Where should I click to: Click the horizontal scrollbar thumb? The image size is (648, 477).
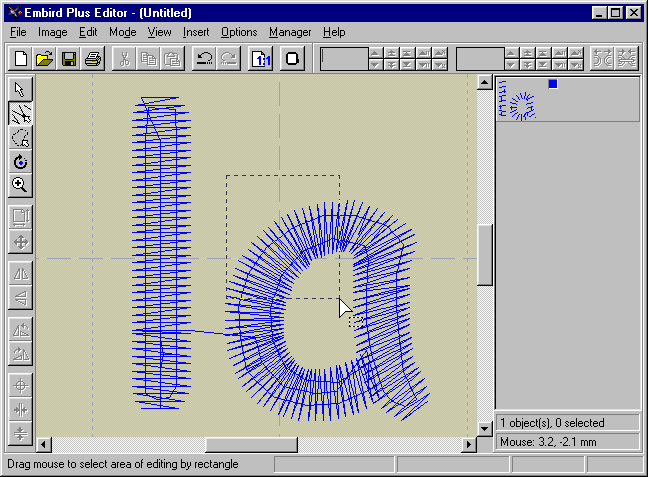251,445
